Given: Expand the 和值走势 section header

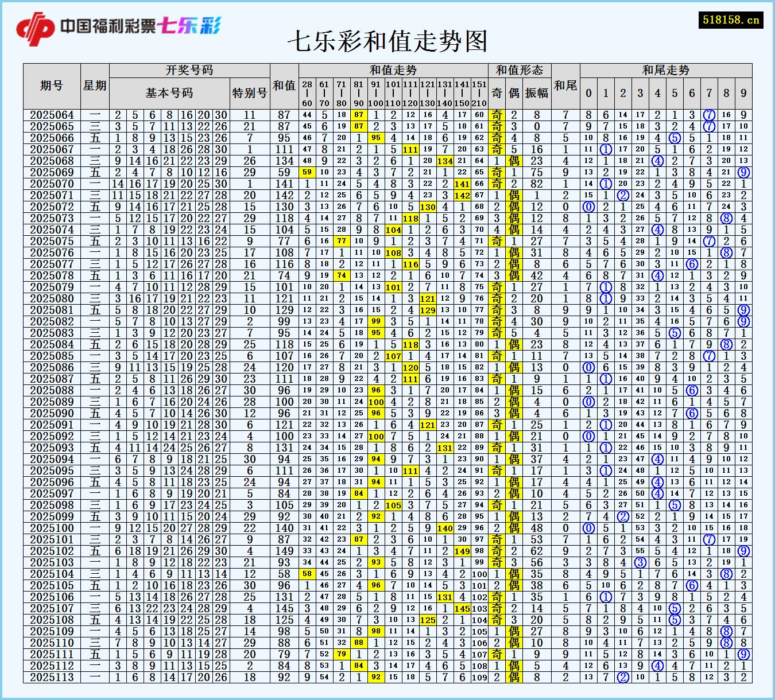Looking at the screenshot, I should (x=393, y=70).
